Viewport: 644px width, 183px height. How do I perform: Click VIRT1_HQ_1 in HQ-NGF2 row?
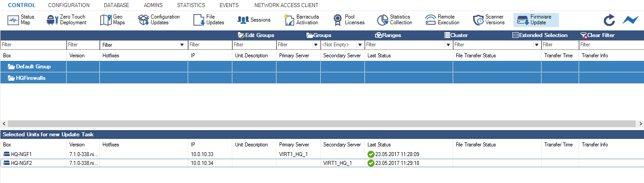[337, 163]
